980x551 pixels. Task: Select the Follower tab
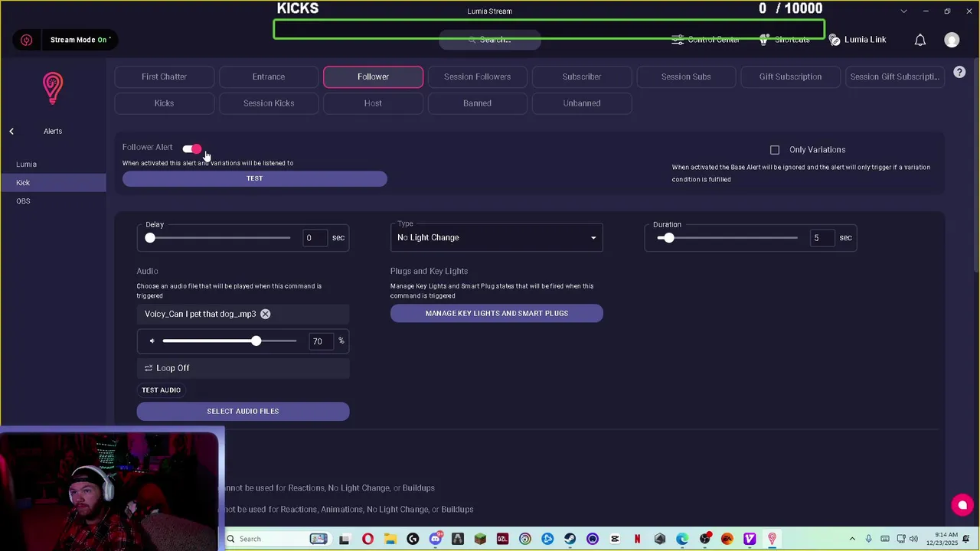click(x=373, y=77)
